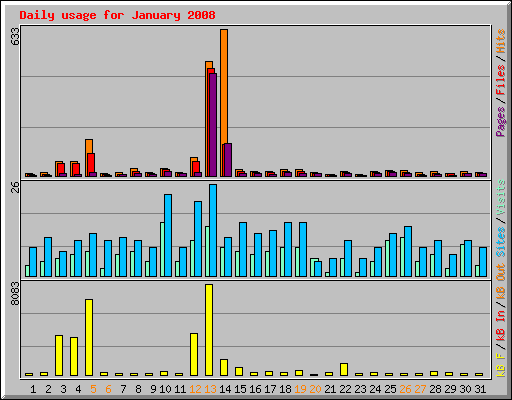Click day label "1" on the x-axis

(x=33, y=389)
